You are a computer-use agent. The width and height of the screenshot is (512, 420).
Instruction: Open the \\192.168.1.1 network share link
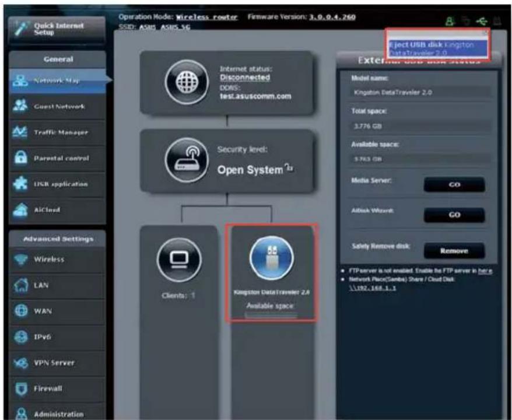[x=372, y=288]
